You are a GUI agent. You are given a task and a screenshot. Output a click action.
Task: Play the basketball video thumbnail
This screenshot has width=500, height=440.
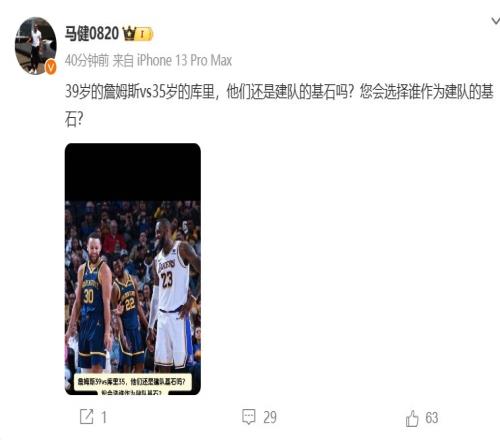(133, 269)
